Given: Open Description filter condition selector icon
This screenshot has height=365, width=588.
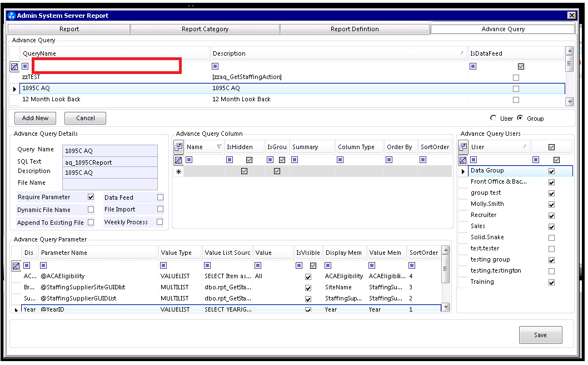Looking at the screenshot, I should (215, 66).
